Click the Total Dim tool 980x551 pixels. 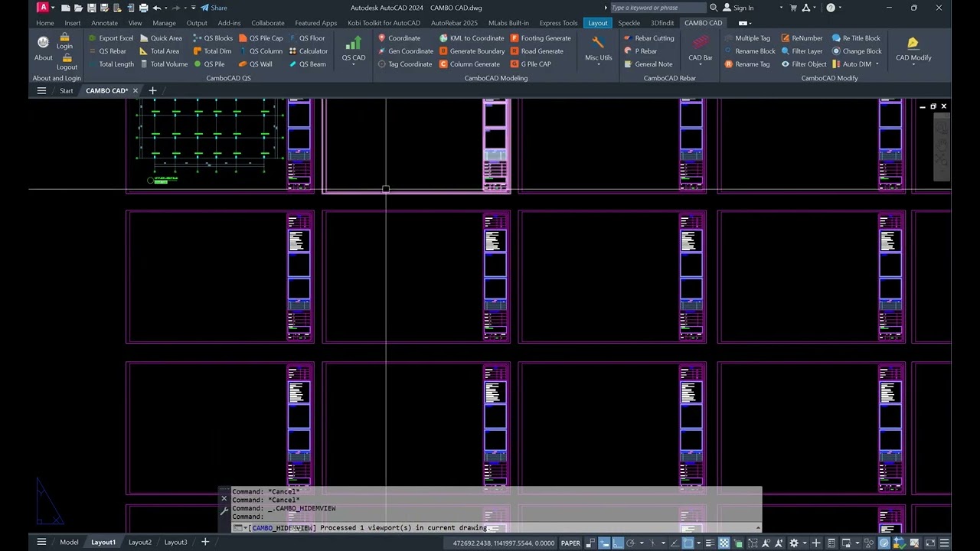(212, 51)
